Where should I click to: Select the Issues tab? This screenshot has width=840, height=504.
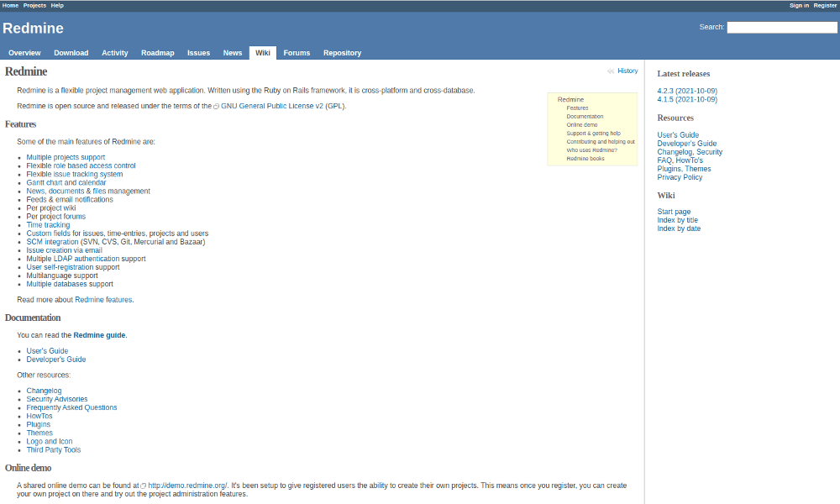click(x=199, y=53)
